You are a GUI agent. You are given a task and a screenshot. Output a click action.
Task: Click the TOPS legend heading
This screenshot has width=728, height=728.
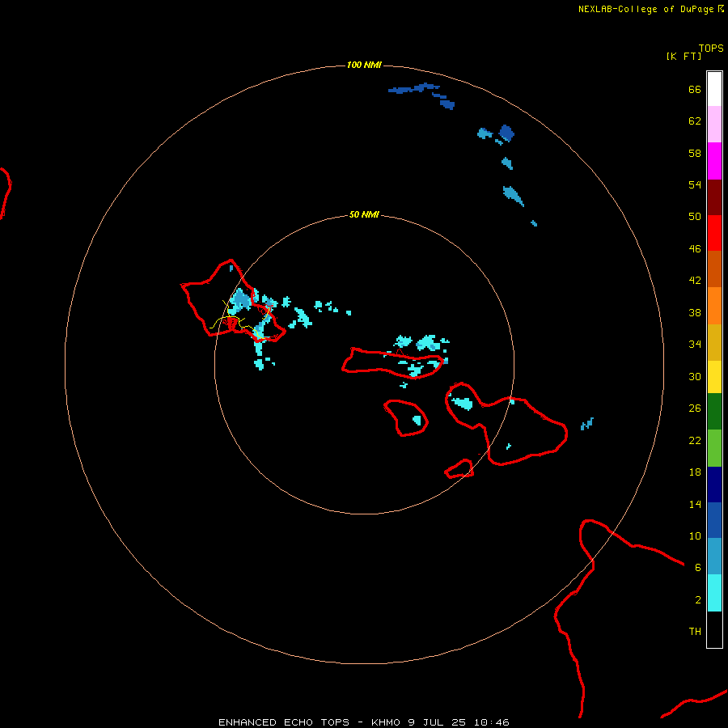click(x=711, y=49)
